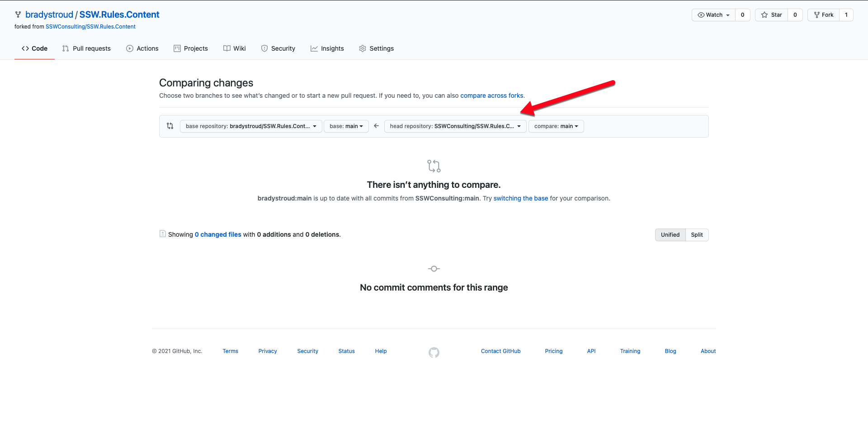The height and width of the screenshot is (425, 868).
Task: Go to the Wiki tab
Action: point(235,48)
